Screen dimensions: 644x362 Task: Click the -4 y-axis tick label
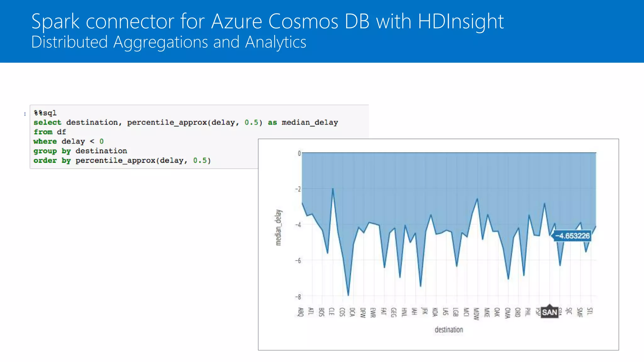pos(298,225)
